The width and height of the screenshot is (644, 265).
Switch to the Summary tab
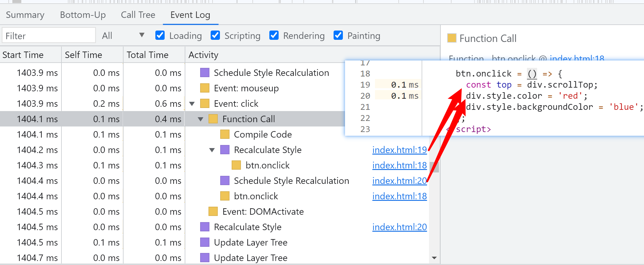(25, 15)
